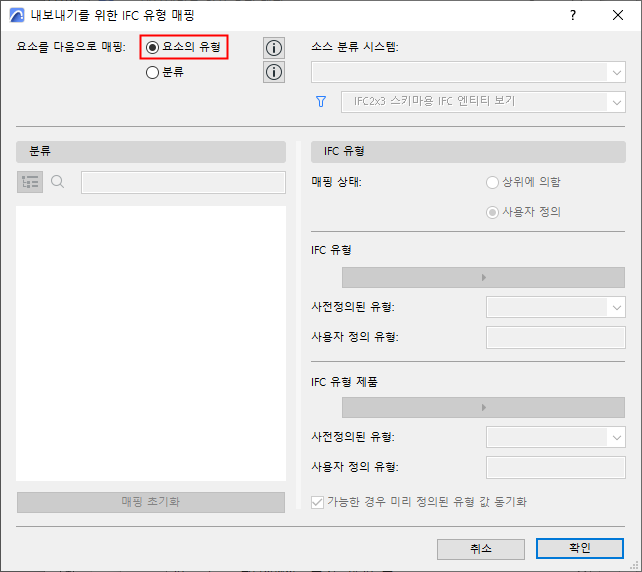Click the classification search input field
Viewport: 642px width, 572px height.
(x=183, y=182)
